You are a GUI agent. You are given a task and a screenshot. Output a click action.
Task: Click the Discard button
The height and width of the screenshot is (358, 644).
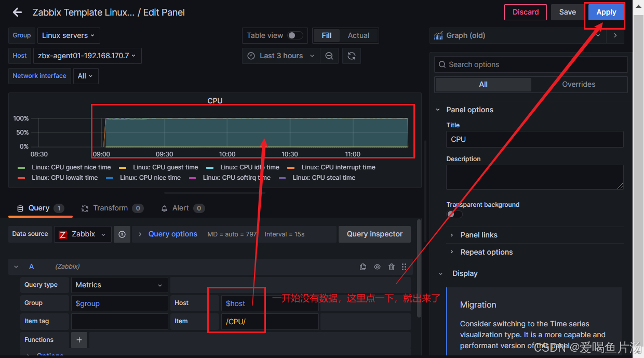(526, 12)
